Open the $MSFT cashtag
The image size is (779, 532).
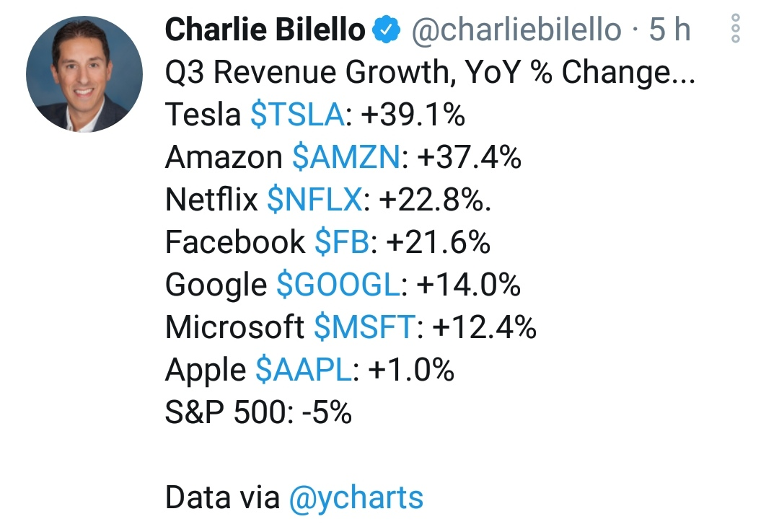click(x=365, y=328)
